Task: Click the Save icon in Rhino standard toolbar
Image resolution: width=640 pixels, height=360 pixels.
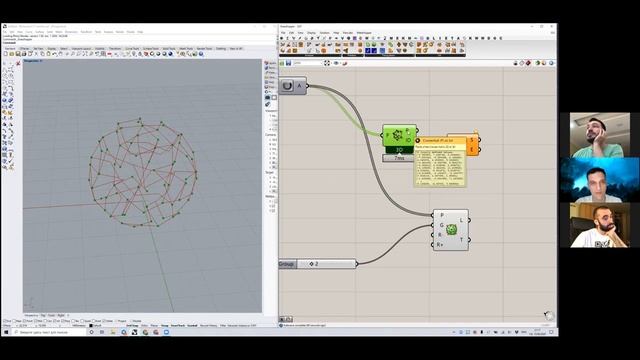Action: [x=18, y=54]
